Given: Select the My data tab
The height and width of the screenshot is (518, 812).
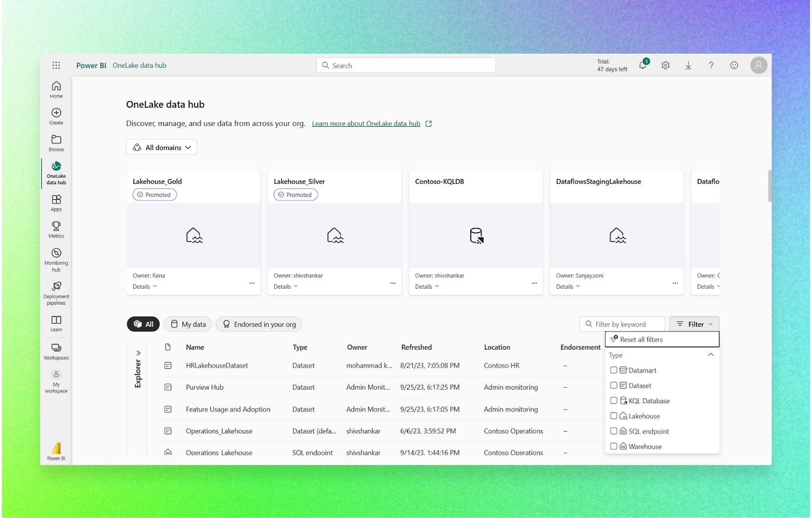Looking at the screenshot, I should [188, 324].
